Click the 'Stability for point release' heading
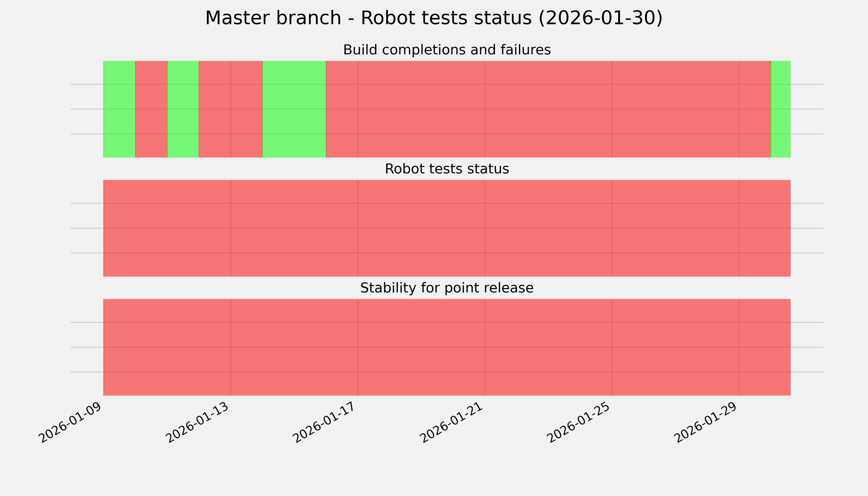 [447, 288]
